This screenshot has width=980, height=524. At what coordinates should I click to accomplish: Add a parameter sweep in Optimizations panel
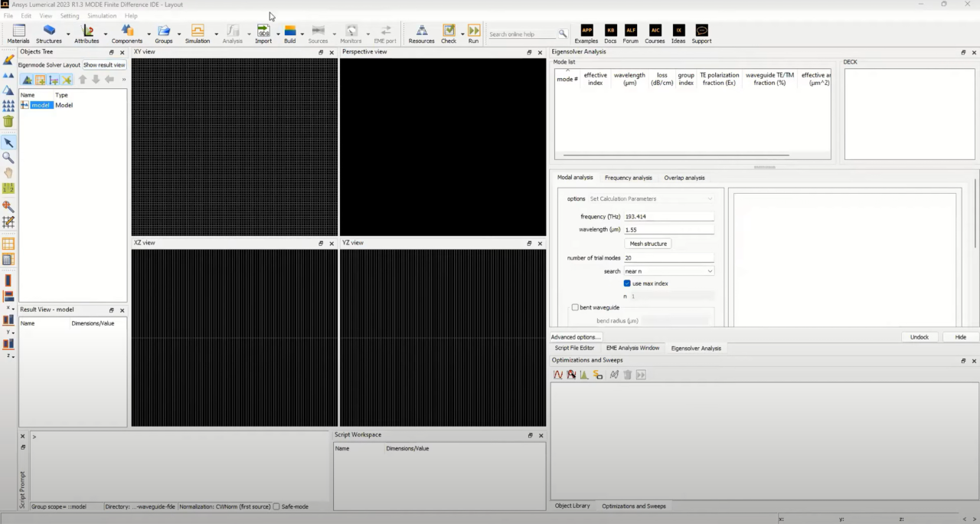click(558, 375)
